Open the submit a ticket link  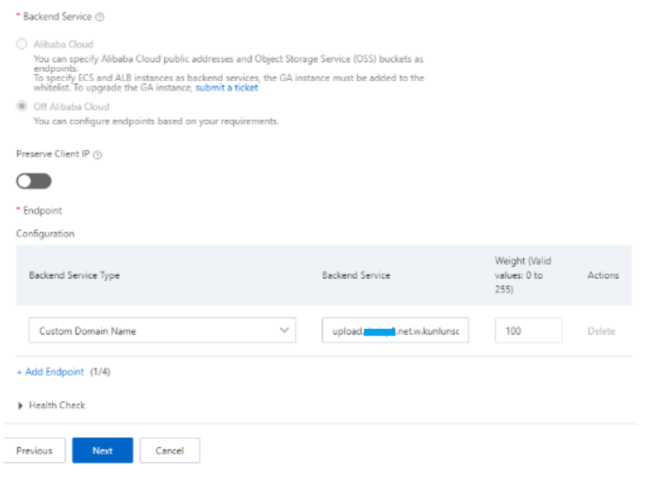coord(227,88)
